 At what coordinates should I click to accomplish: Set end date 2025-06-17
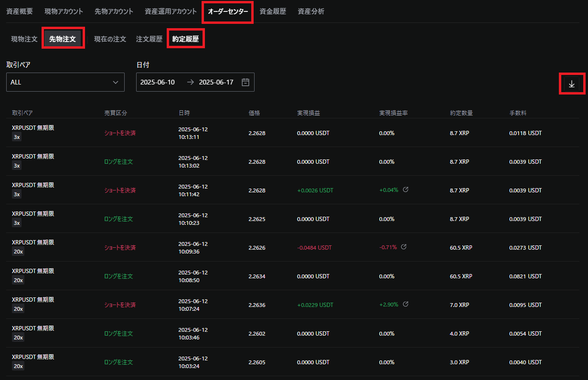216,82
